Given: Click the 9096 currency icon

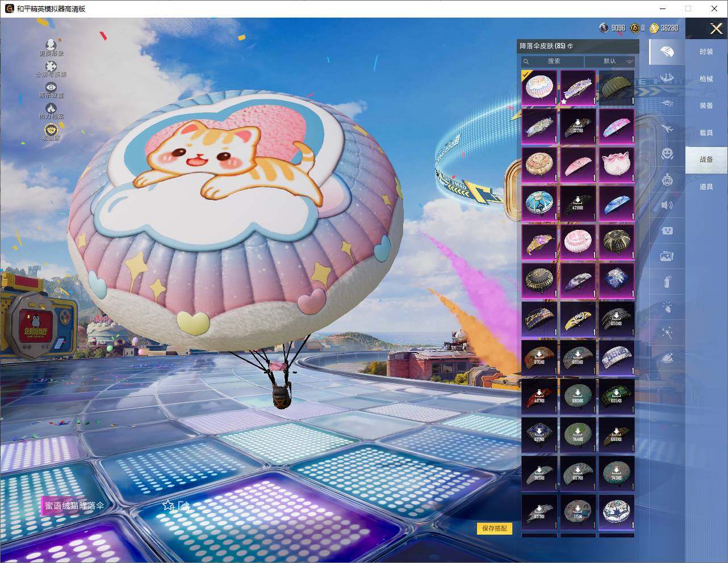Looking at the screenshot, I should point(604,28).
